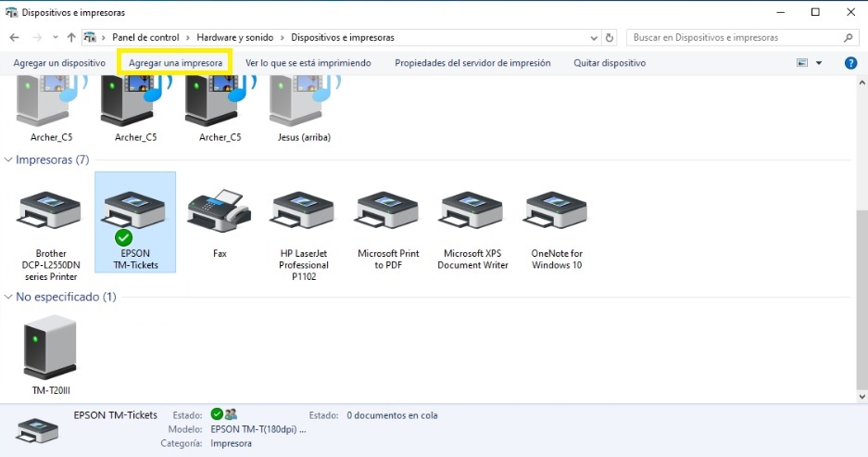The image size is (868, 457).
Task: Select the TM-T20III unspecified device icon
Action: click(50, 348)
